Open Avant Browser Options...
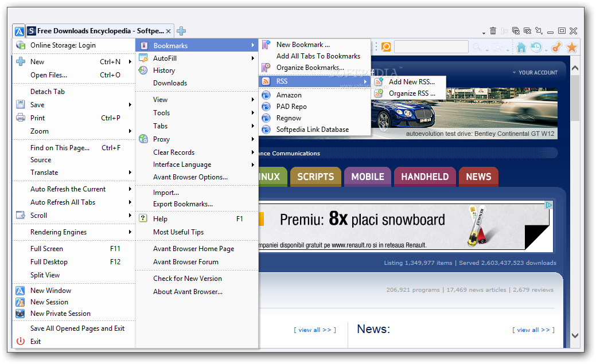596x364 pixels. 197,177
